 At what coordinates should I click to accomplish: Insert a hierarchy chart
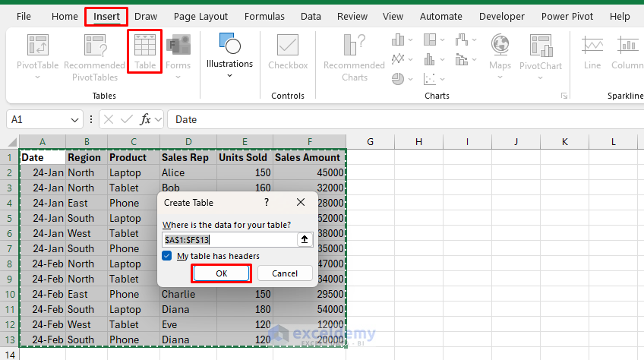tap(430, 39)
